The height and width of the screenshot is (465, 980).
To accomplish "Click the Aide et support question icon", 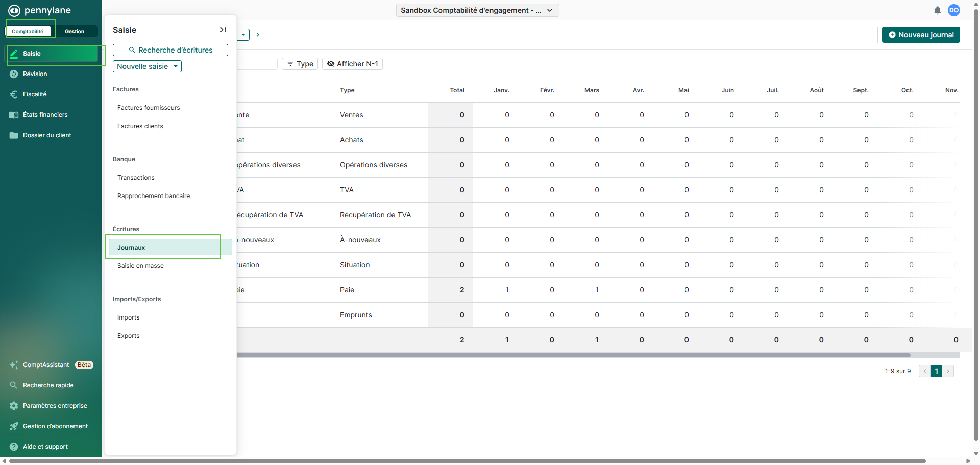I will pyautogui.click(x=14, y=447).
